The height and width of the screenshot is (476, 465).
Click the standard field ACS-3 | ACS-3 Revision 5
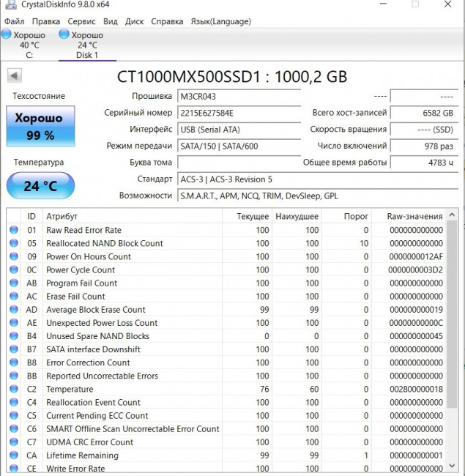coord(318,179)
